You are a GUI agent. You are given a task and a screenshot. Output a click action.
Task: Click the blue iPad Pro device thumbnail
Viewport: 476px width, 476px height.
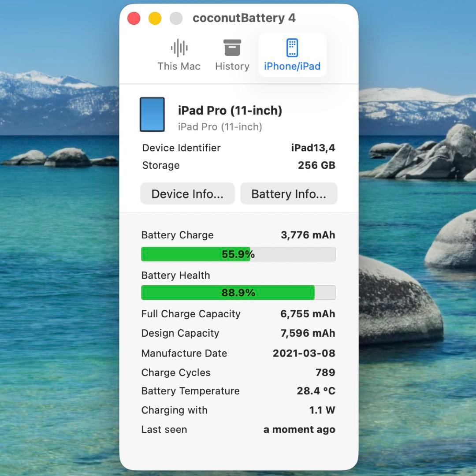pyautogui.click(x=152, y=114)
